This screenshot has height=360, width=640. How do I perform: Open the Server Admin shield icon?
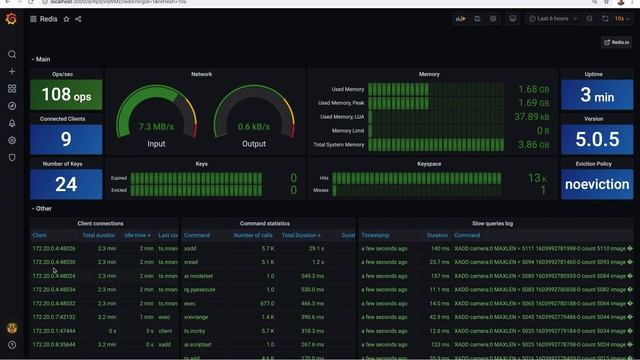(x=12, y=157)
